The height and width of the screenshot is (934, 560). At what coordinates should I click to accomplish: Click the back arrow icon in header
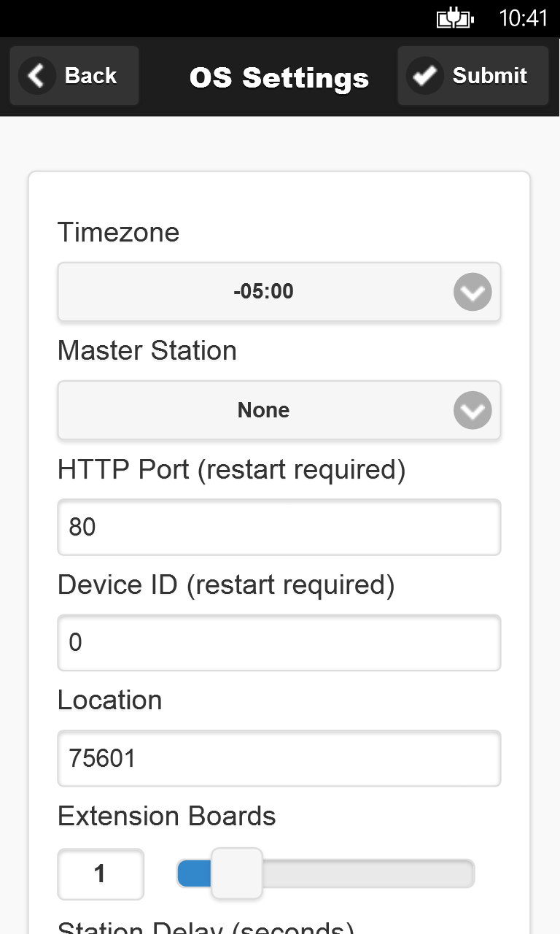click(36, 76)
